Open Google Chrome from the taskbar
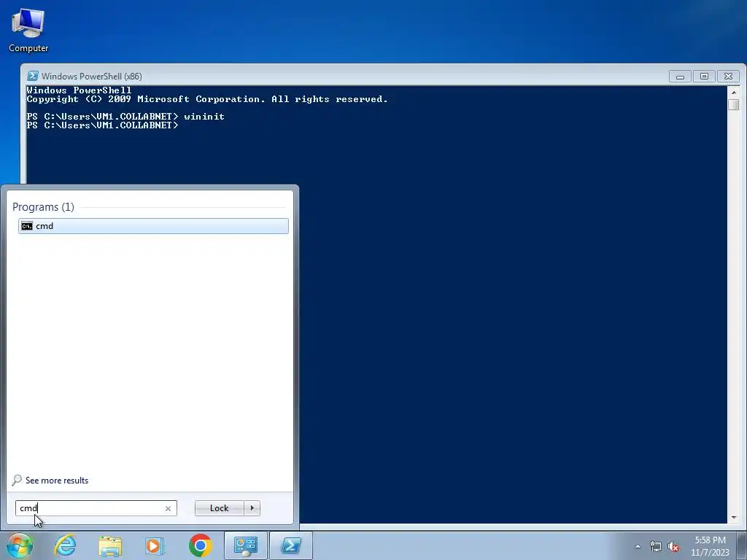 pos(200,545)
